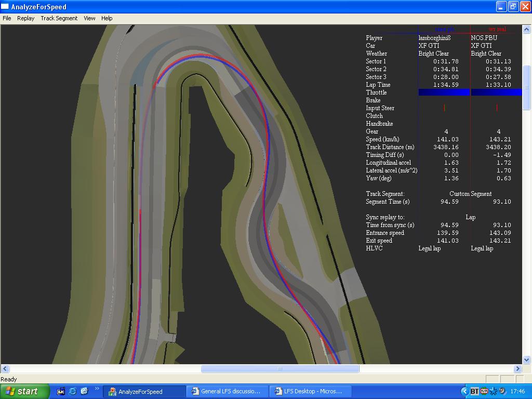532x399 pixels.
Task: Click speed value 141.03 in Speed row
Action: coord(448,139)
